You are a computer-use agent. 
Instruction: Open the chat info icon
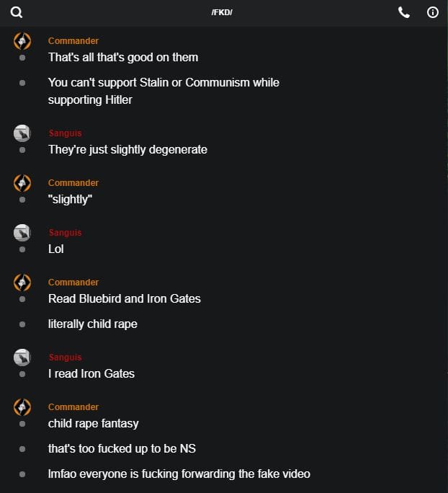coord(433,12)
